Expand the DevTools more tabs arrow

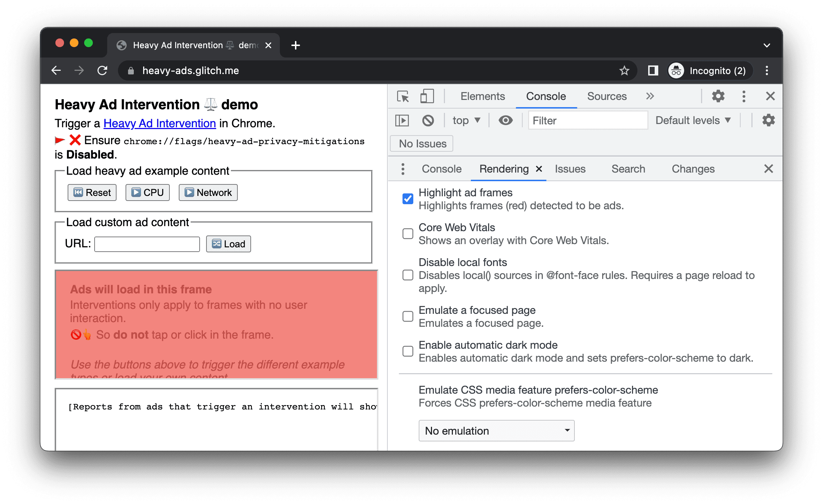(x=651, y=96)
